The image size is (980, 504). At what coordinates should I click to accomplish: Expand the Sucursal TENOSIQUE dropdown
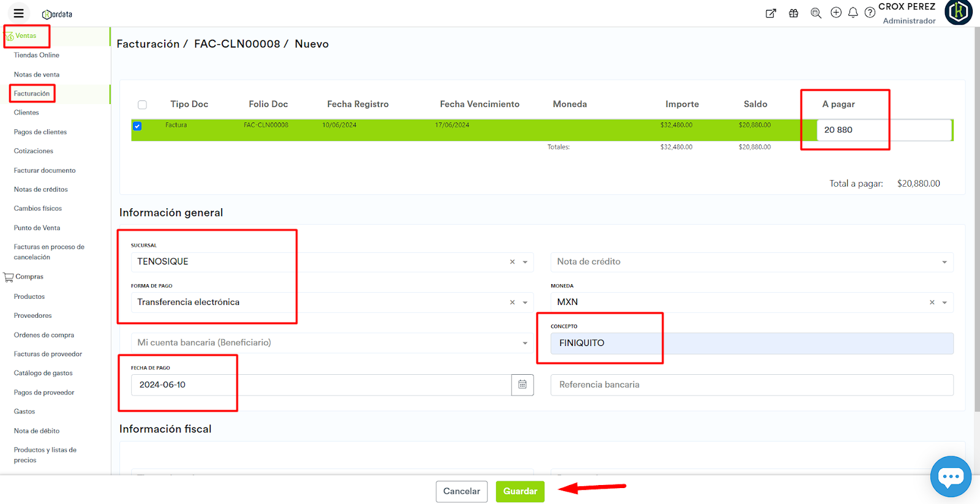click(x=525, y=262)
